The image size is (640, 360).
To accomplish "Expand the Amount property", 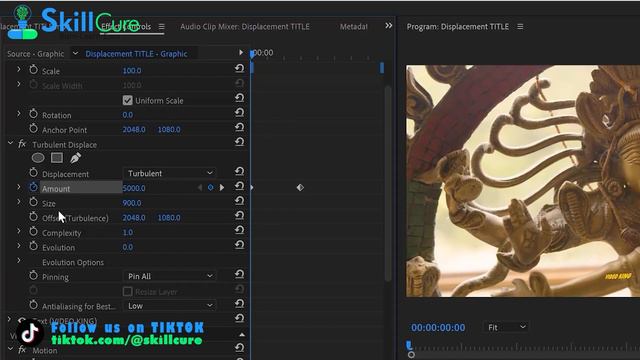I will 19,187.
